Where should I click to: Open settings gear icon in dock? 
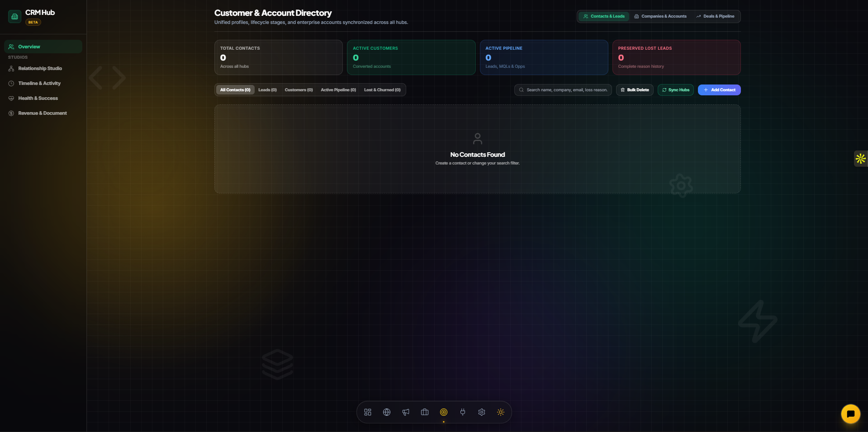click(482, 412)
